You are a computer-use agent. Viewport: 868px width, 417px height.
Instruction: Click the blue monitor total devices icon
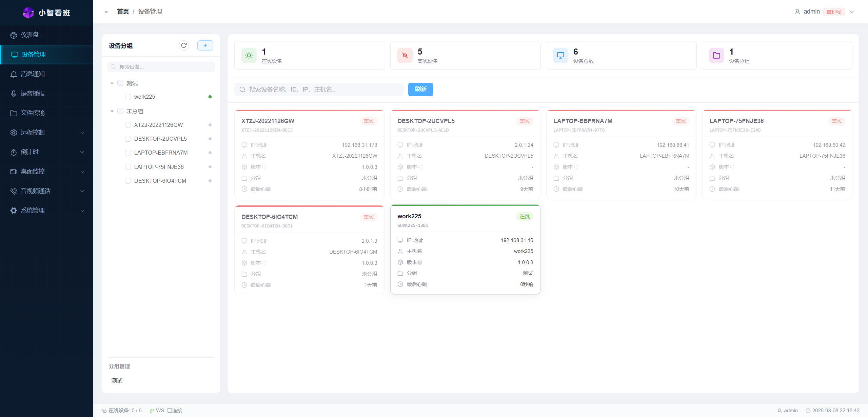(560, 55)
